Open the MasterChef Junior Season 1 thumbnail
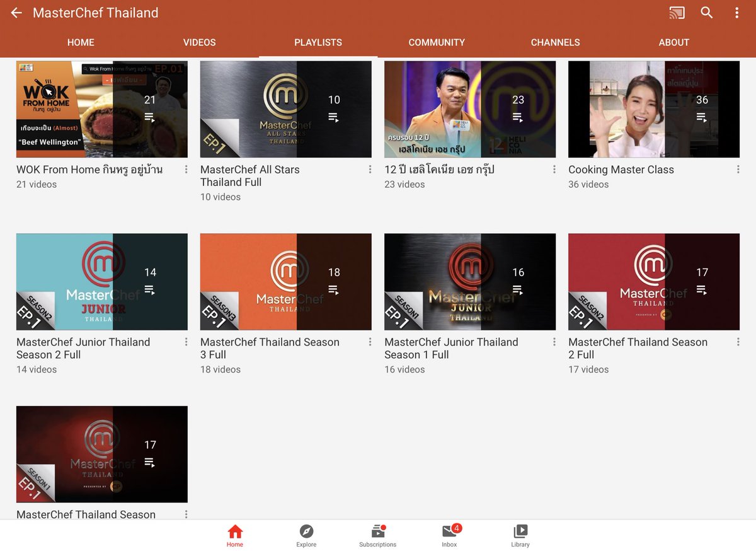Image resolution: width=756 pixels, height=551 pixels. (x=470, y=282)
